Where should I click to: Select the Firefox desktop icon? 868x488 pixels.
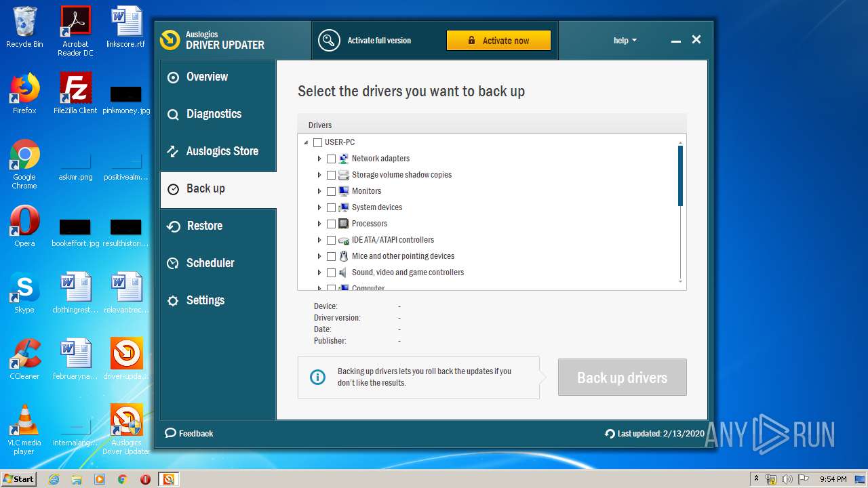[x=24, y=94]
